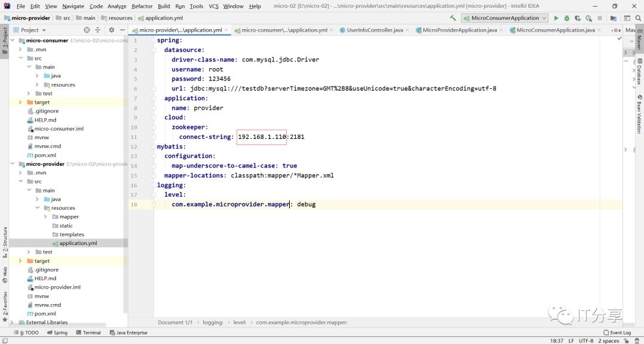This screenshot has height=344, width=644.
Task: Open the Event Log
Action: (x=617, y=333)
